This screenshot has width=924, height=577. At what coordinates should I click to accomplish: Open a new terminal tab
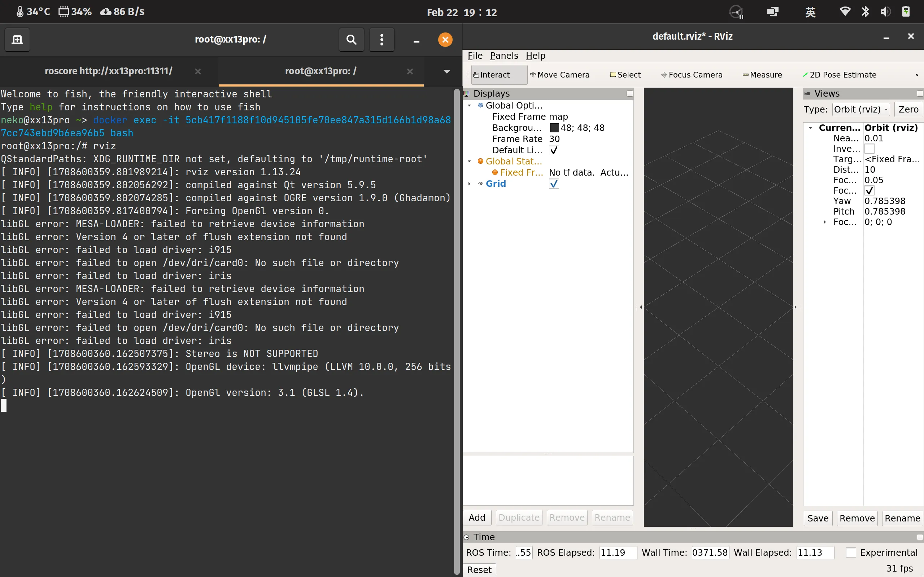click(17, 39)
